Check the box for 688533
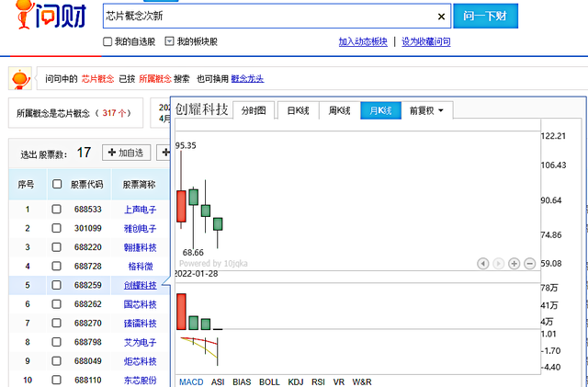The width and height of the screenshot is (588, 387). (x=56, y=209)
